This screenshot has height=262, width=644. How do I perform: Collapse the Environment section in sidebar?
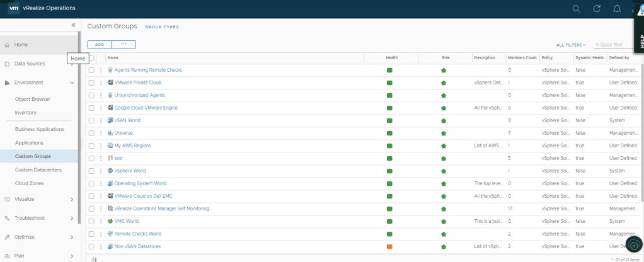[x=71, y=83]
